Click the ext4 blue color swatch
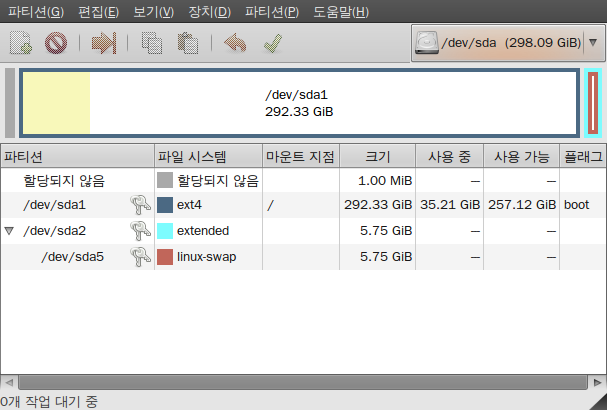The width and height of the screenshot is (607, 410). click(x=165, y=205)
